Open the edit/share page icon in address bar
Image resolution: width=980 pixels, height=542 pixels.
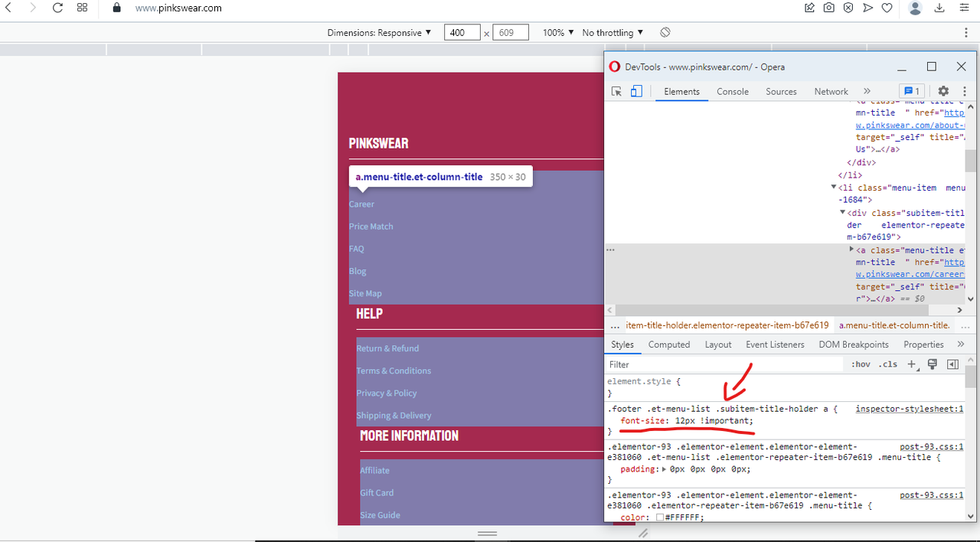point(809,8)
